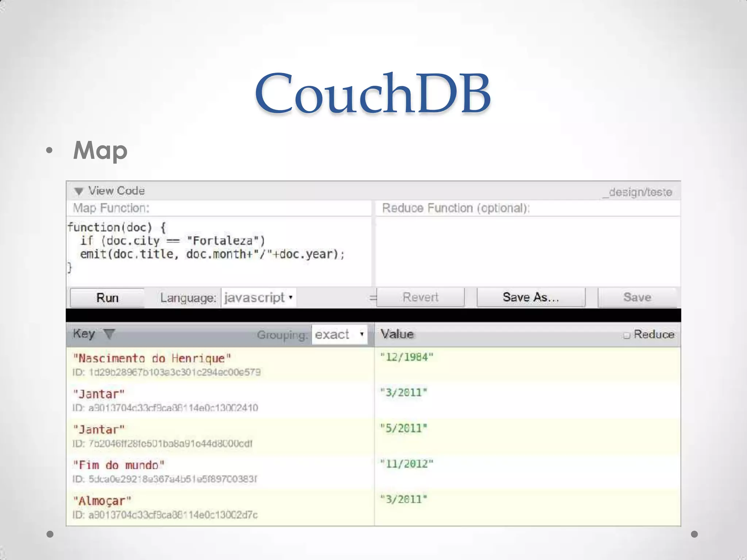Collapse the View Code disclosure triangle
This screenshot has width=747, height=560.
coord(78,191)
